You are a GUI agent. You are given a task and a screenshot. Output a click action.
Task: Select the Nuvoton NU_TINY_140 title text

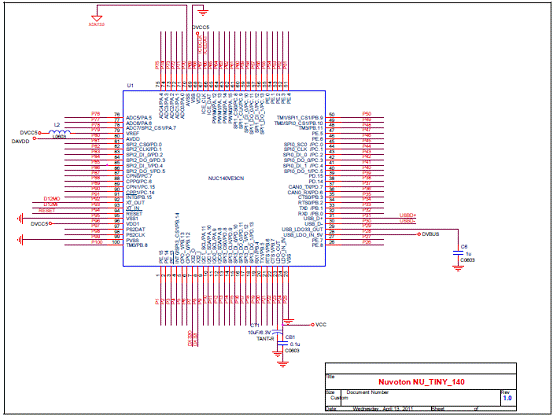[x=421, y=382]
